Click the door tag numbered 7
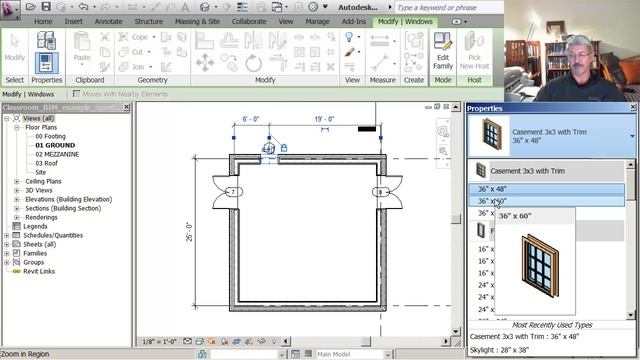 [233, 192]
